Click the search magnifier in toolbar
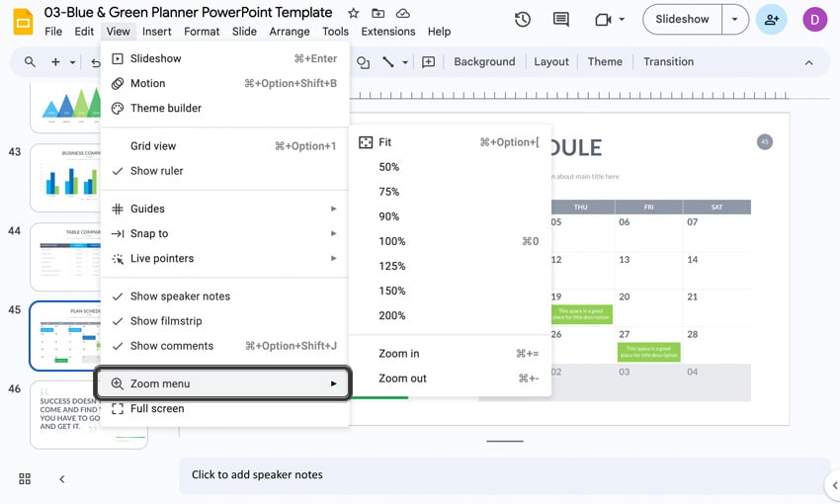Image resolution: width=840 pixels, height=504 pixels. point(30,62)
